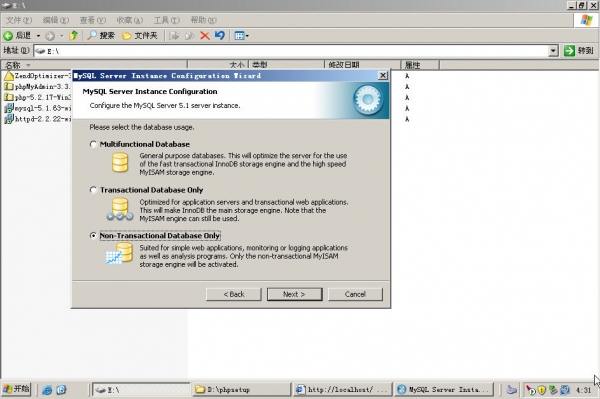This screenshot has width=600, height=399.
Task: Launch Internet Explorer from quick launch
Action: [x=47, y=390]
